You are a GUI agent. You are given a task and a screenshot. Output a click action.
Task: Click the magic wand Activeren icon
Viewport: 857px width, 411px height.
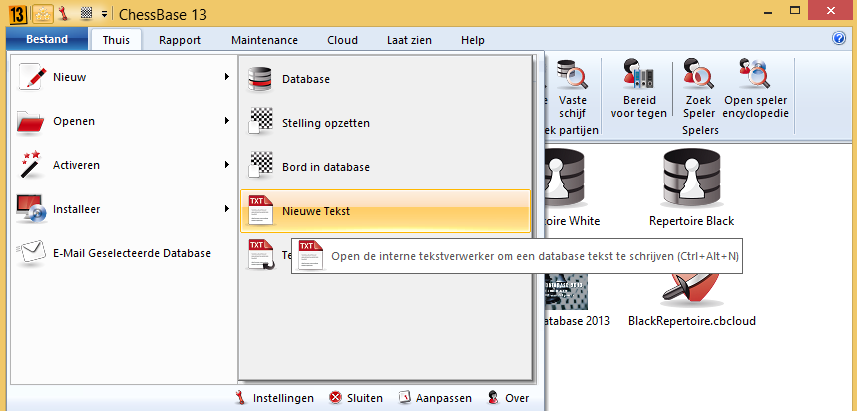(30, 165)
